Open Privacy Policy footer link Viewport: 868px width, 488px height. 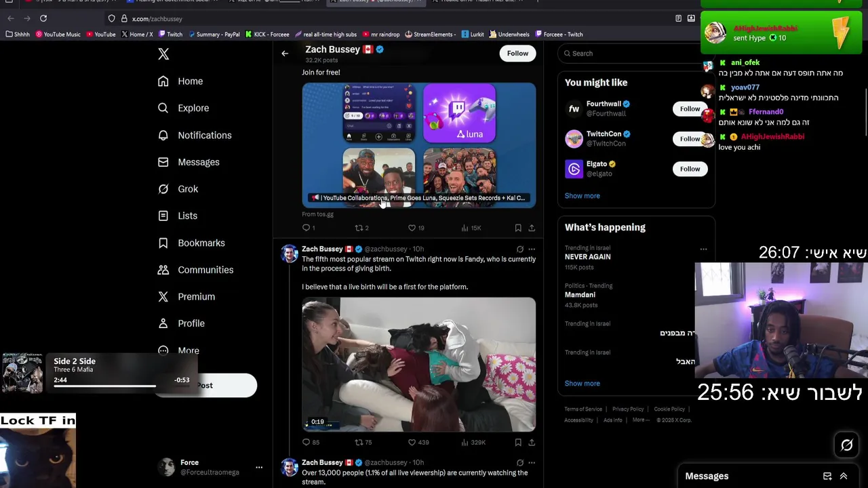click(628, 409)
